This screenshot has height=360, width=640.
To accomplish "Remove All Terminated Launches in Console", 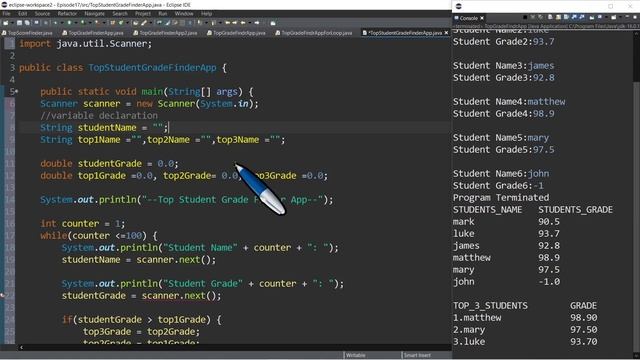I will click(540, 18).
